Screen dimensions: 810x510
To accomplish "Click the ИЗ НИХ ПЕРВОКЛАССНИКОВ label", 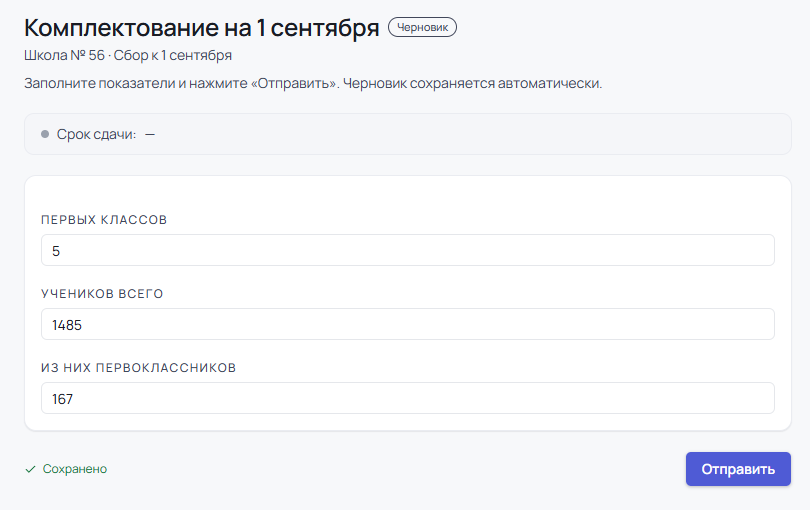I will 138,367.
